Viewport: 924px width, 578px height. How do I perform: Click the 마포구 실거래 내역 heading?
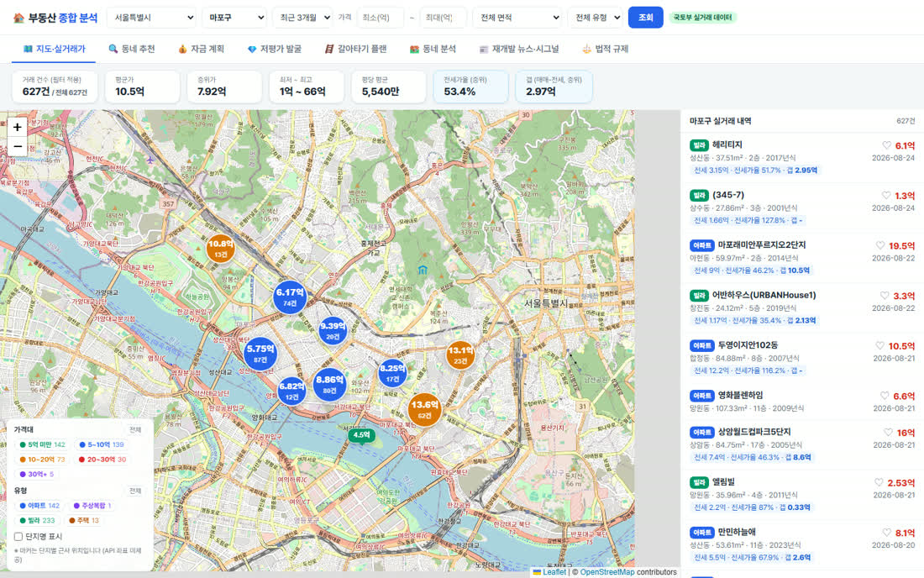click(720, 121)
